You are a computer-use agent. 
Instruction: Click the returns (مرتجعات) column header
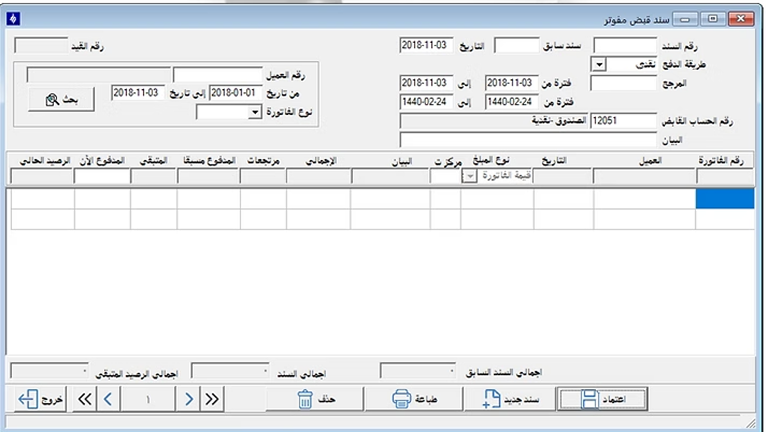click(x=263, y=161)
